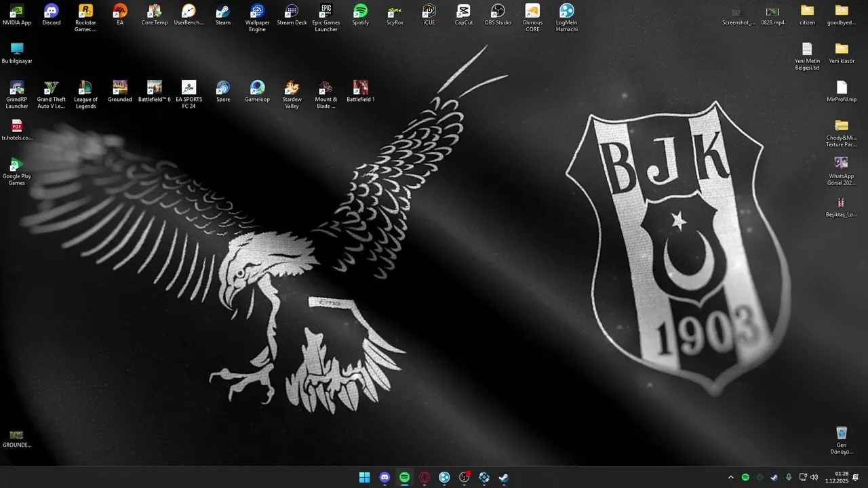The image size is (868, 488).
Task: Launch Discord from the desktop
Action: click(x=52, y=15)
